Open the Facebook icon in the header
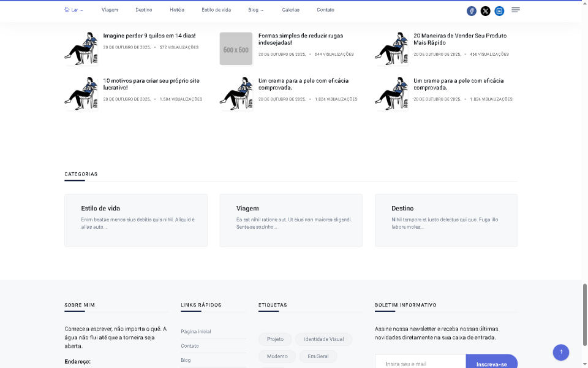This screenshot has height=368, width=588. [x=471, y=10]
